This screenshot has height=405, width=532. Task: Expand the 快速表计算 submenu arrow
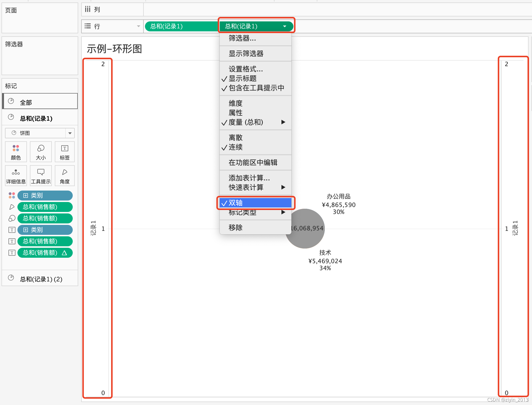point(283,187)
